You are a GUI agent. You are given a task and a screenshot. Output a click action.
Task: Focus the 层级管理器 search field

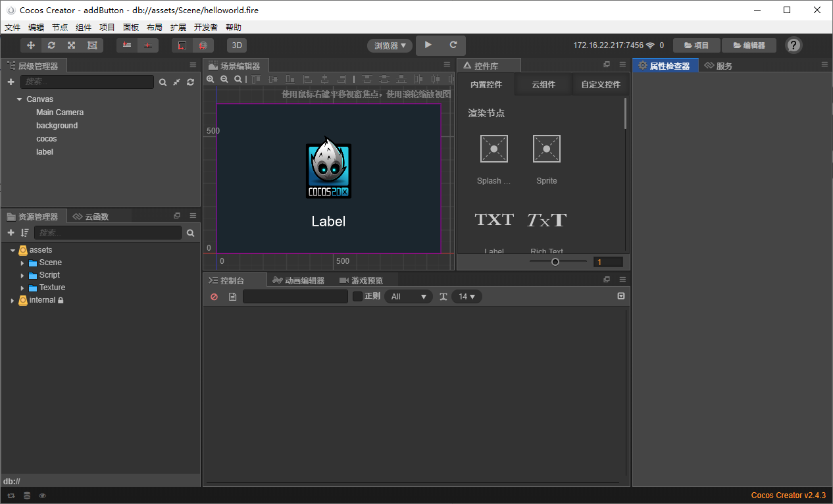[x=87, y=82]
